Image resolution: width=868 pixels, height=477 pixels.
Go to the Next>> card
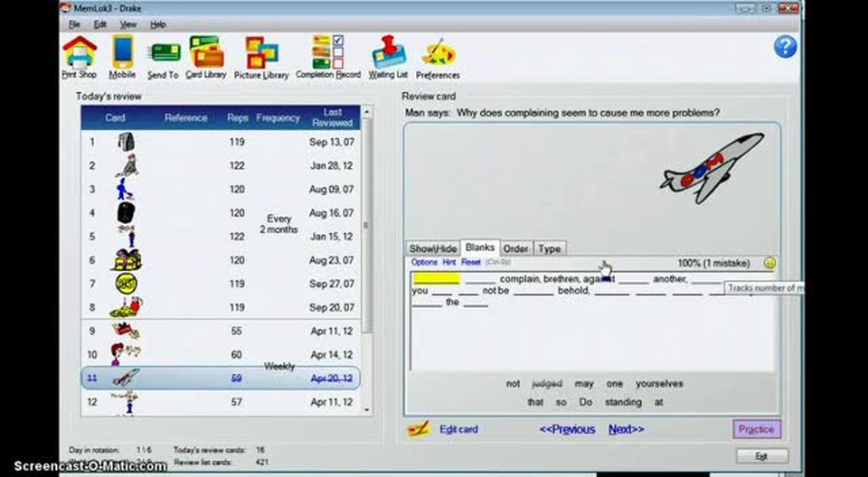[626, 429]
